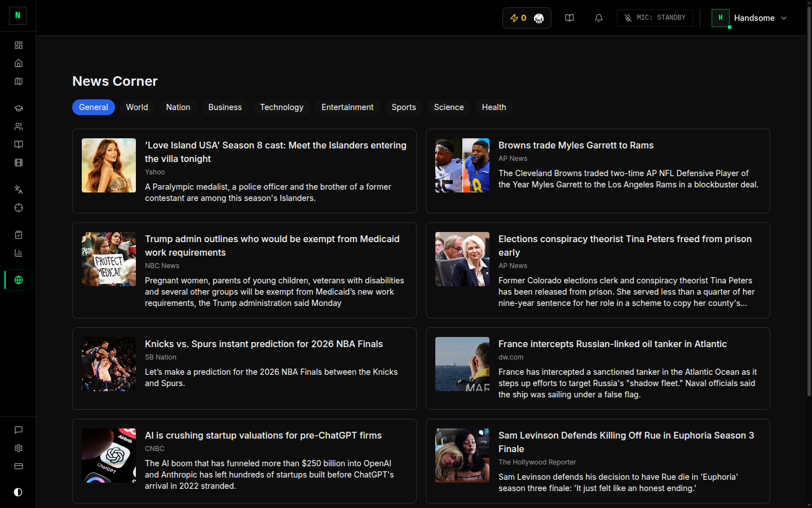Open the users (people) icon in the sidebar
Viewport: 812px width, 508px height.
tap(19, 126)
